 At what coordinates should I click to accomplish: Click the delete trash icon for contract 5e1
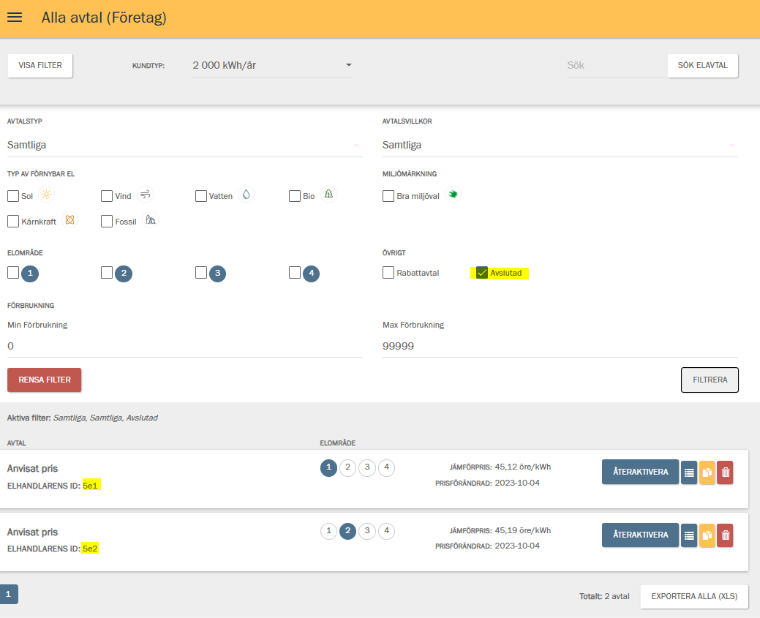pyautogui.click(x=725, y=472)
